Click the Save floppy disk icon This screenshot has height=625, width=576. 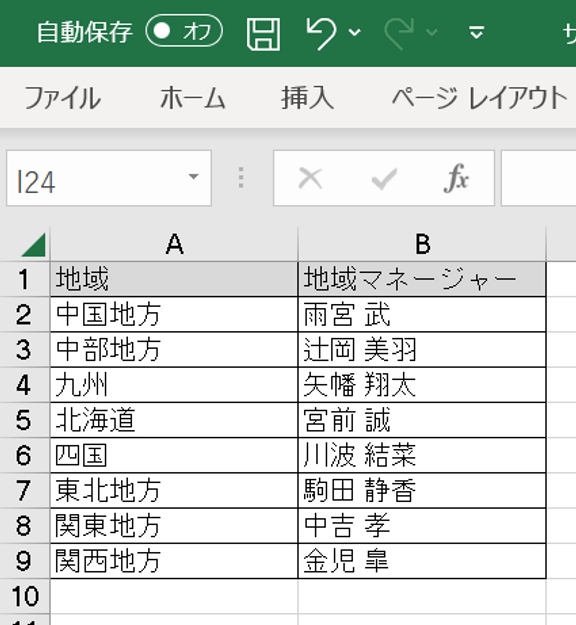point(263,34)
